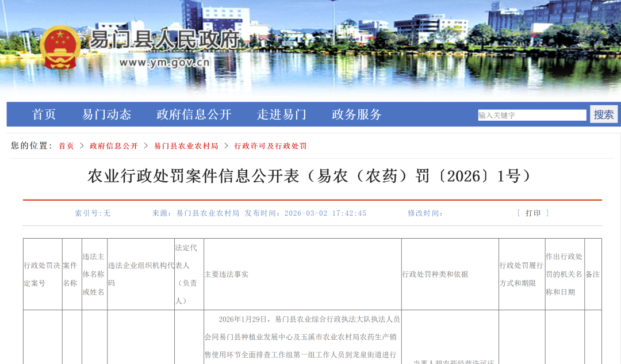Open 易门县农业农村局 breadcrumb link
621x364 pixels.
pos(186,146)
